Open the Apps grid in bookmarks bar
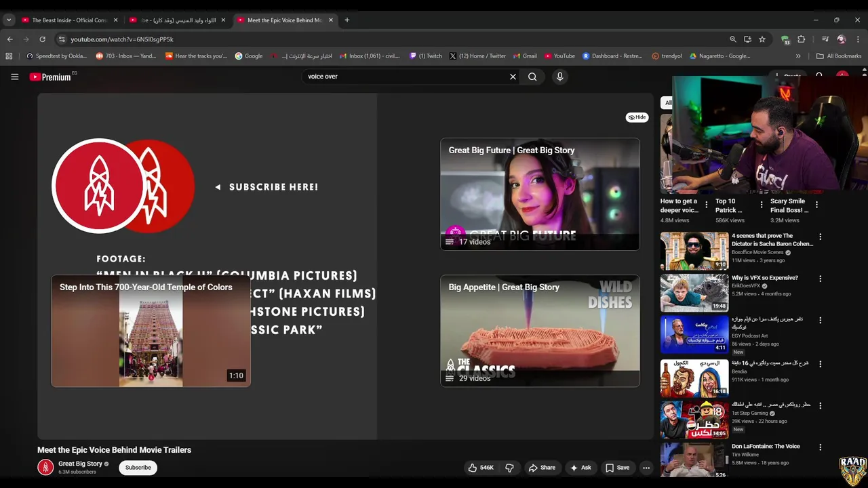Image resolution: width=868 pixels, height=488 pixels. (9, 56)
